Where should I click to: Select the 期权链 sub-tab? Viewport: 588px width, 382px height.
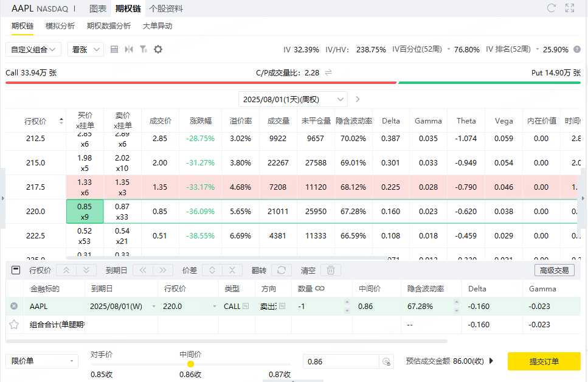click(22, 26)
